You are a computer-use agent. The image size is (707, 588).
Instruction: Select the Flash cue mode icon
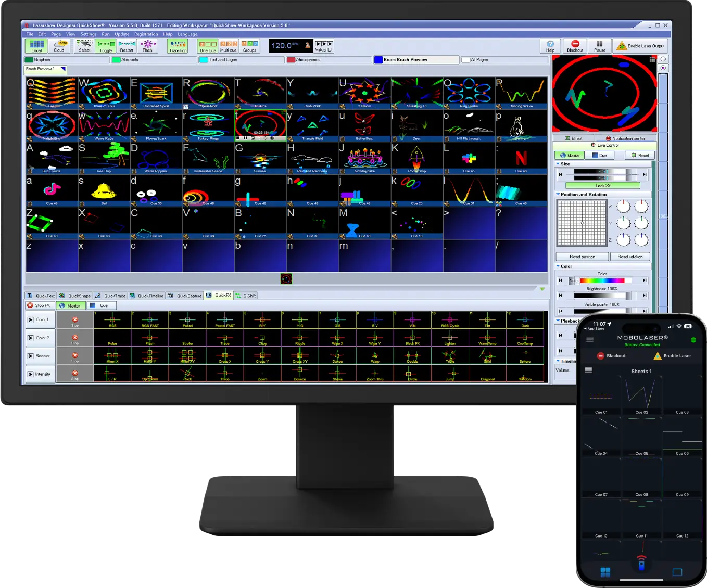(147, 46)
